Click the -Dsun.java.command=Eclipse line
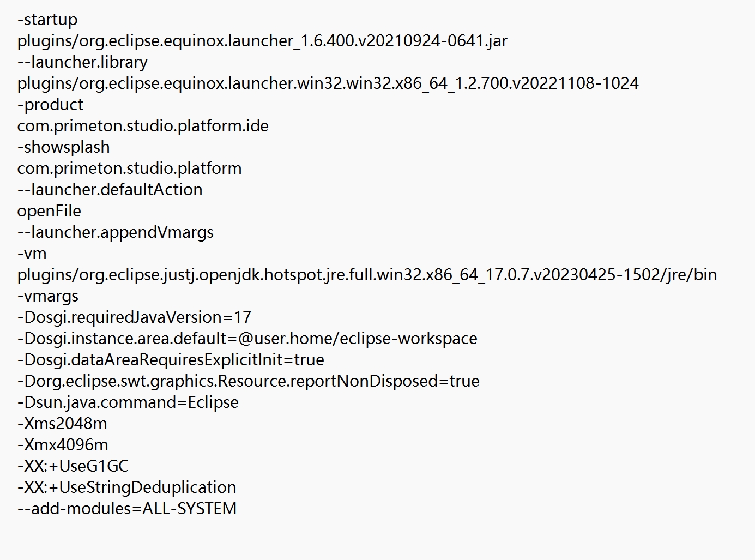Image resolution: width=755 pixels, height=560 pixels. click(128, 402)
